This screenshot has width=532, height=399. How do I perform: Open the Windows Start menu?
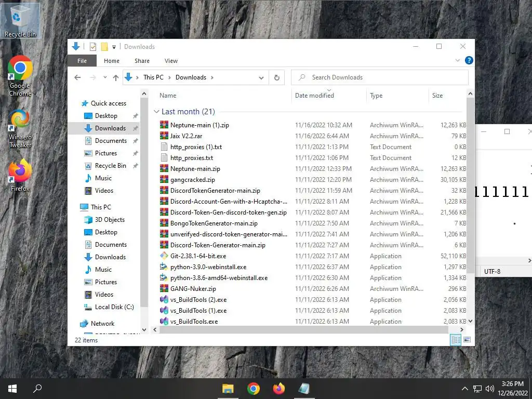coord(12,389)
